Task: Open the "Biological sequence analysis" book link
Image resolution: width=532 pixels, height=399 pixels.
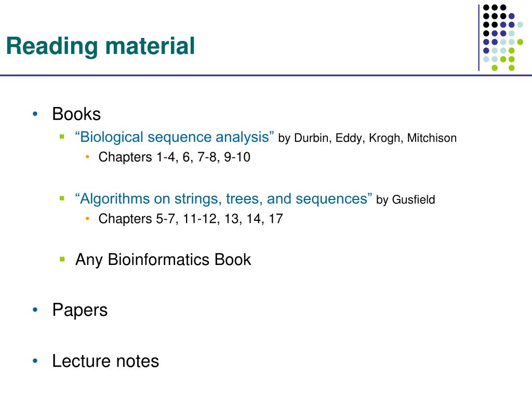Action: pos(175,137)
